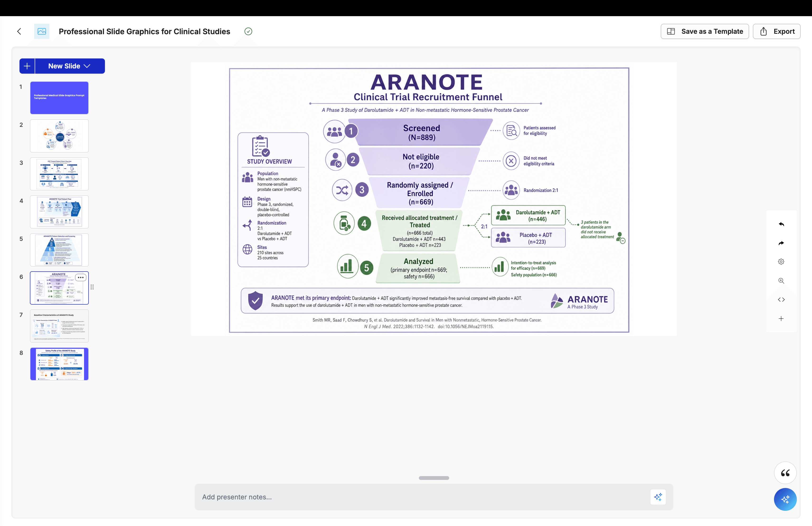The image size is (812, 526).
Task: Expand the New Slide dropdown chevron
Action: 87,66
